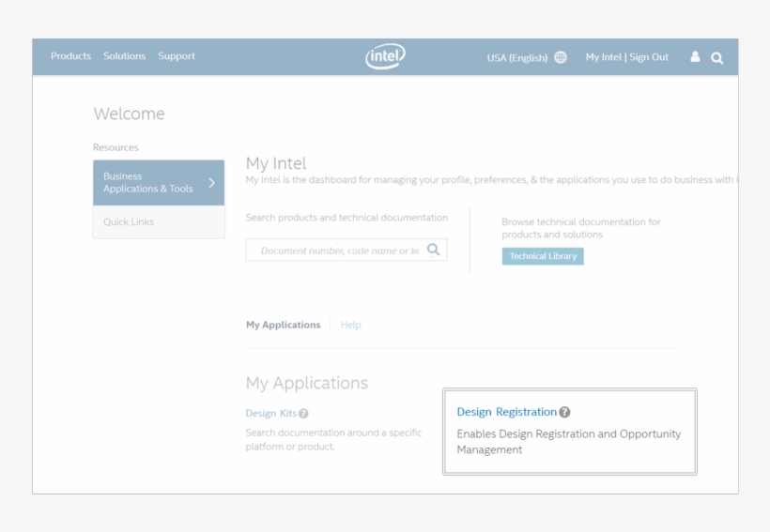Open the Design Kits link
The image size is (770, 532).
pyautogui.click(x=271, y=413)
